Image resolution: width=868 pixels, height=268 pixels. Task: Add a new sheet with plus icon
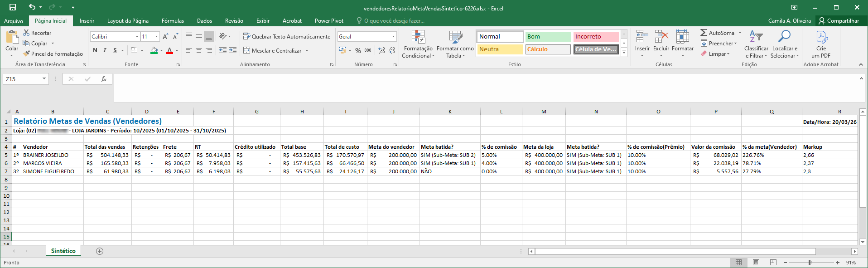[100, 251]
